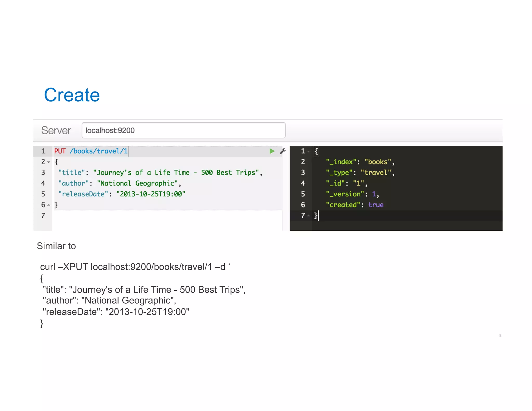532x411 pixels.
Task: Focus the Server localhost:9200 input field
Action: [183, 130]
